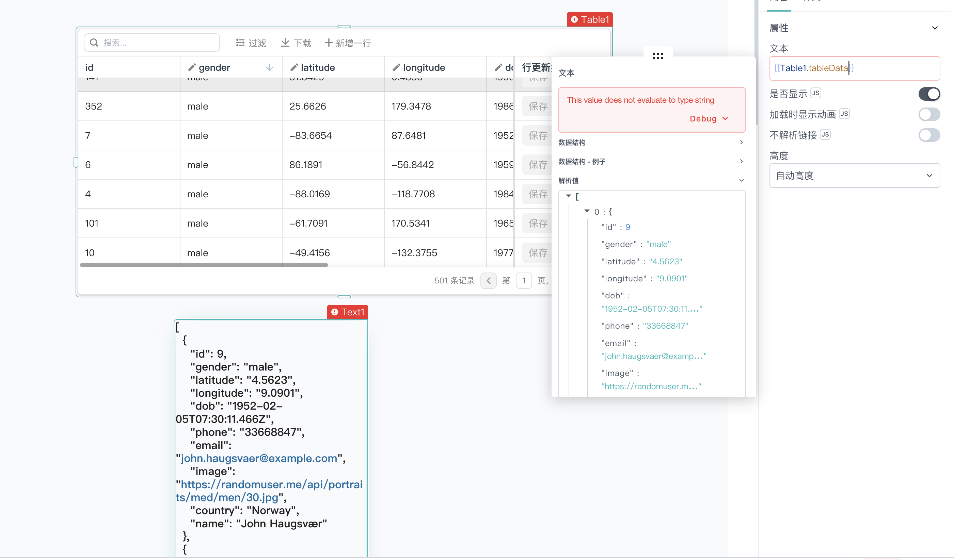Expand the 数据结构 - 例子 section
The width and height of the screenshot is (954, 560).
(652, 162)
